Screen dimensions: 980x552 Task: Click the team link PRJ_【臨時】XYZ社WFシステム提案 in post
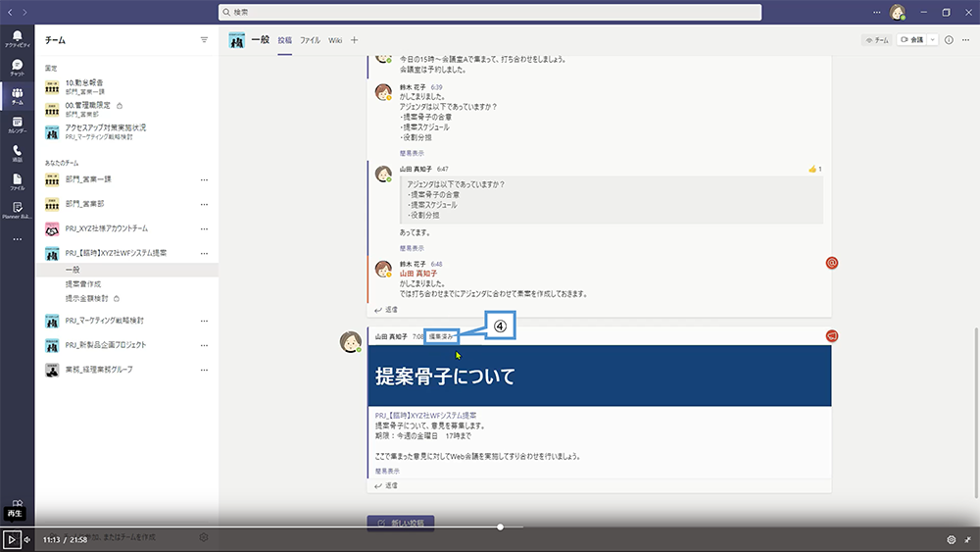pos(425,415)
